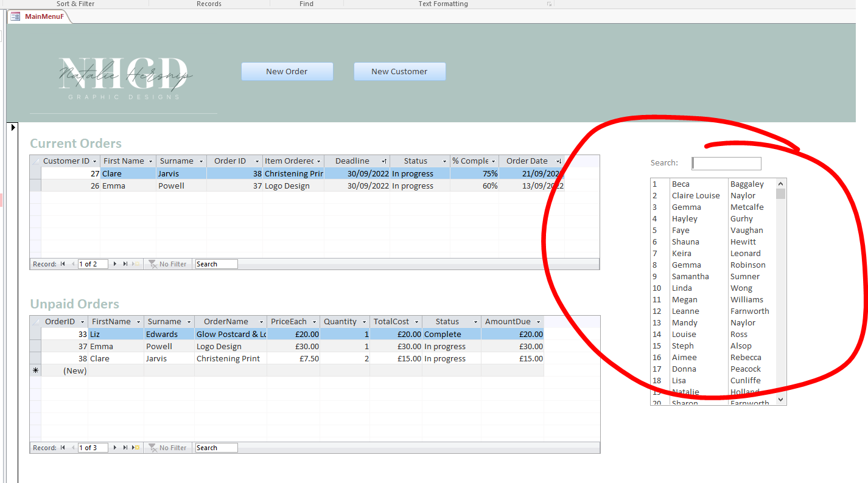This screenshot has height=483, width=868.
Task: Open Order ID column filter dropdown
Action: click(257, 161)
